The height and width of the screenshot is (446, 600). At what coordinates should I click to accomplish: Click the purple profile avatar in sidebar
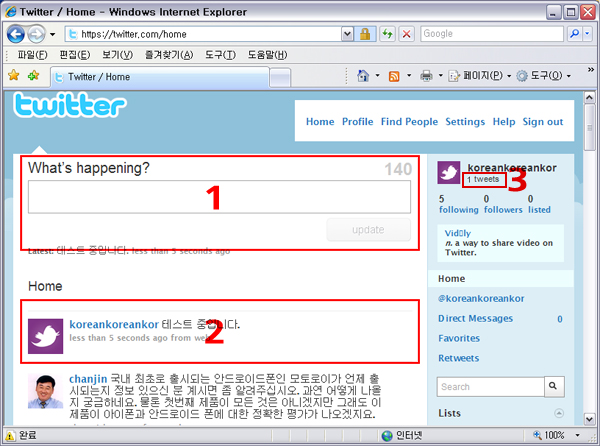448,173
